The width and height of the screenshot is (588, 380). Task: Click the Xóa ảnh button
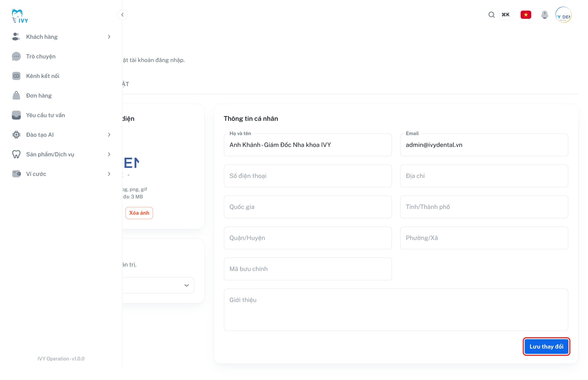pyautogui.click(x=139, y=213)
